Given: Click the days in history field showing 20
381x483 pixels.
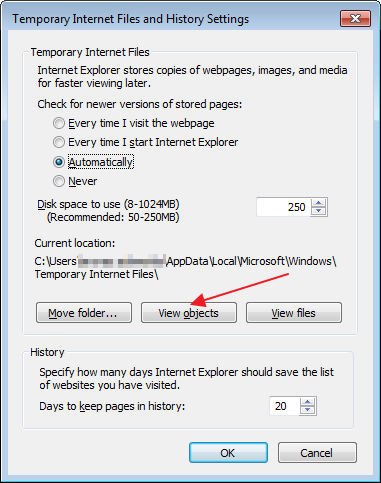Looking at the screenshot, I should coord(284,406).
